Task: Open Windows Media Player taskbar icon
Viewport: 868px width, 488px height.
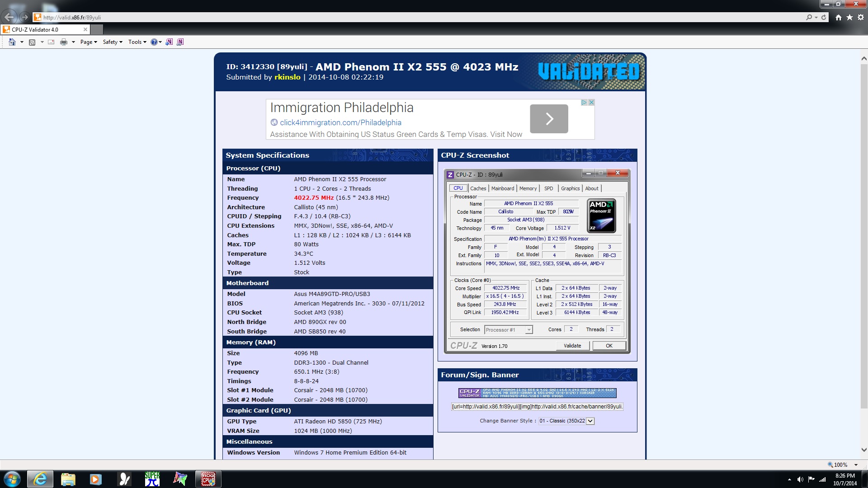Action: click(96, 479)
